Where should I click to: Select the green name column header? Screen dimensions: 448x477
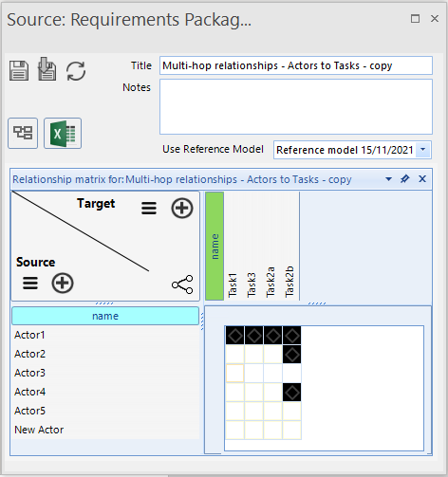pos(215,246)
